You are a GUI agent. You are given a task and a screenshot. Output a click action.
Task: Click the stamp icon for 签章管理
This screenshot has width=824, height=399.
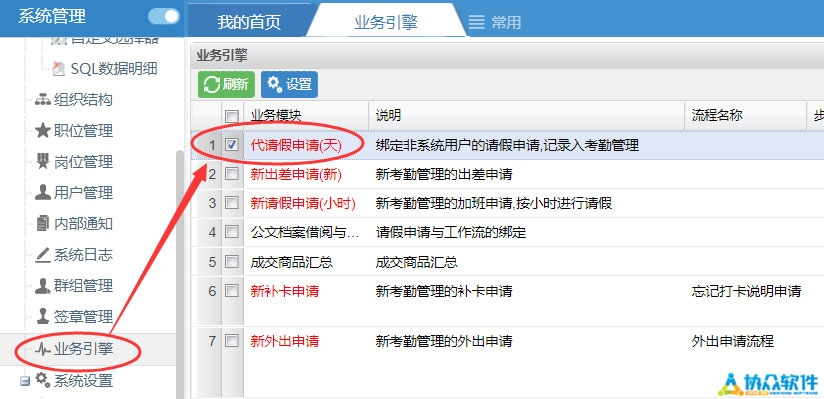(43, 317)
